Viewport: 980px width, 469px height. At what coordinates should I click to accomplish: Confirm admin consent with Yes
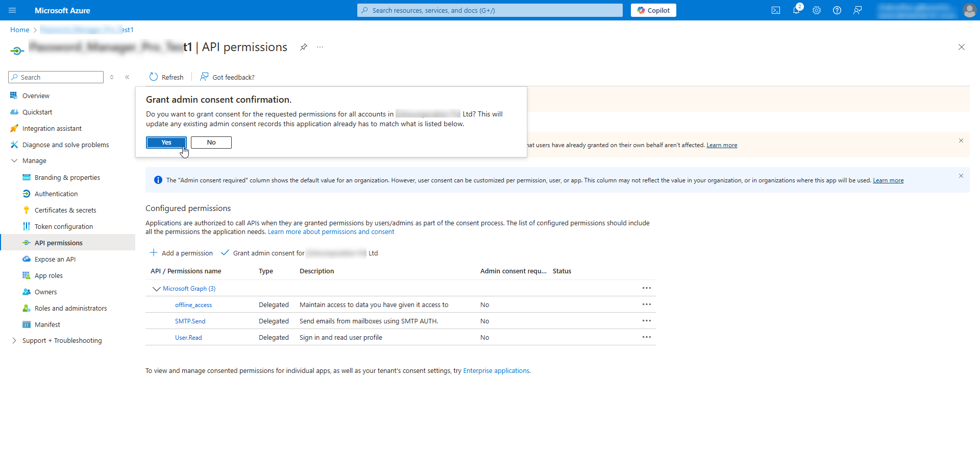click(166, 143)
